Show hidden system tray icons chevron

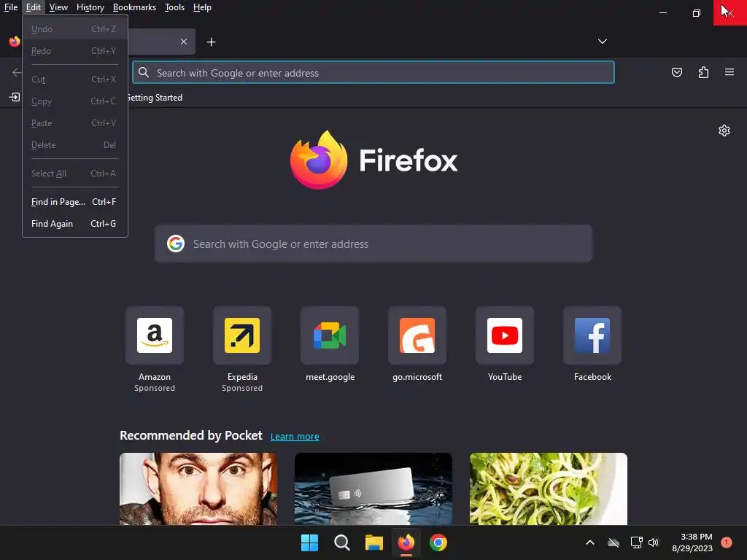(589, 542)
